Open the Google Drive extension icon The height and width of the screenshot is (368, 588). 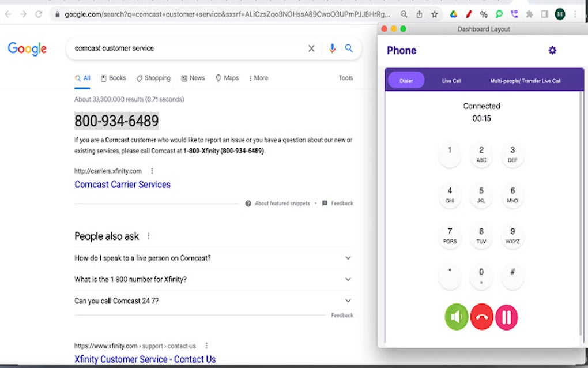(x=453, y=13)
